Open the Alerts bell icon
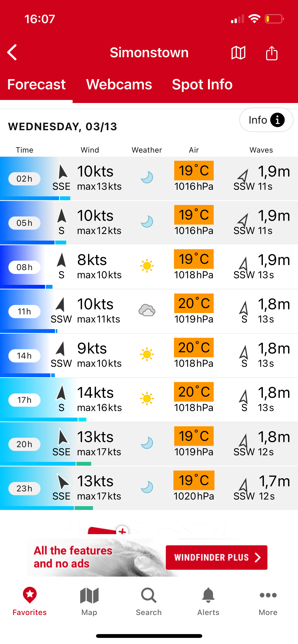The height and width of the screenshot is (644, 298). [x=208, y=595]
